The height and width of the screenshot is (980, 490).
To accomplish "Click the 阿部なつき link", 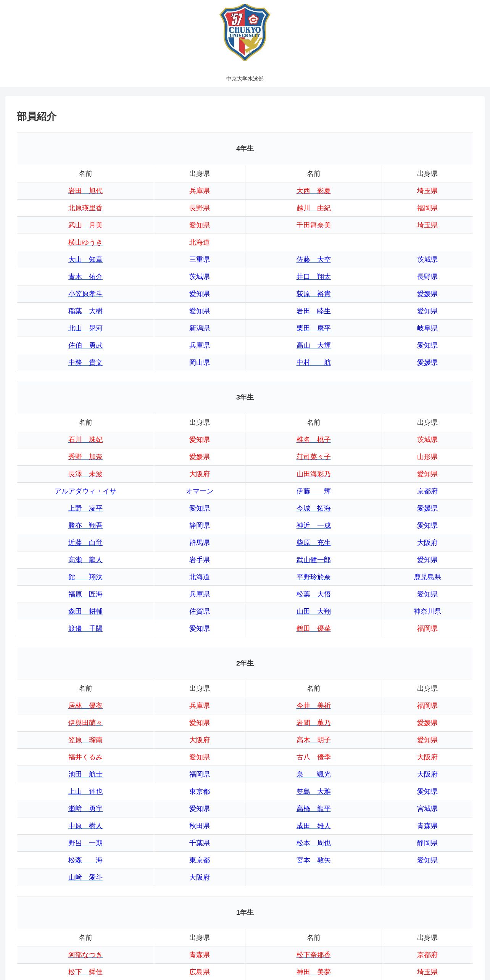I will tap(85, 955).
